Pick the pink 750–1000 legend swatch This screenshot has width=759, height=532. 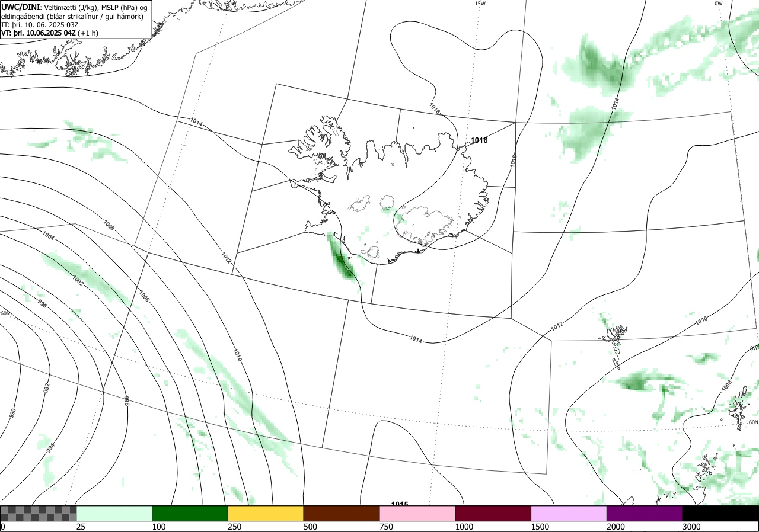click(417, 513)
